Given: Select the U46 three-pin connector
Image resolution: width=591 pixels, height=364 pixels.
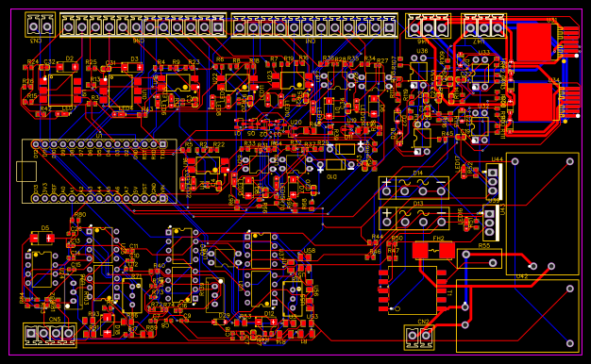Looking at the screenshot, I should [429, 26].
